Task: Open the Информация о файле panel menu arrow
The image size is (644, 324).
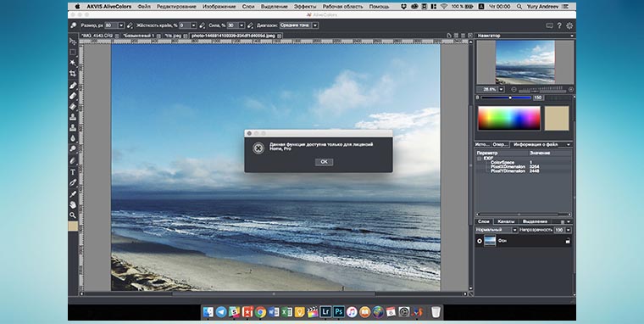Action: point(569,145)
